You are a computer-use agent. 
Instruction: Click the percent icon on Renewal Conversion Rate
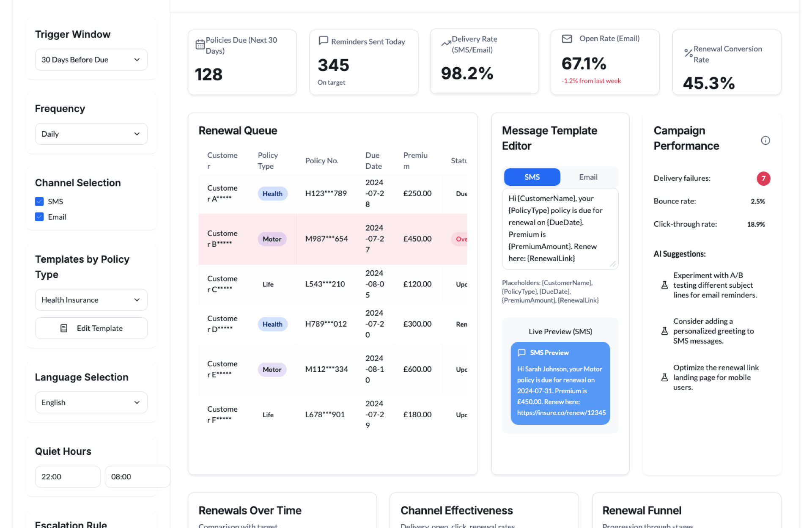(x=688, y=53)
